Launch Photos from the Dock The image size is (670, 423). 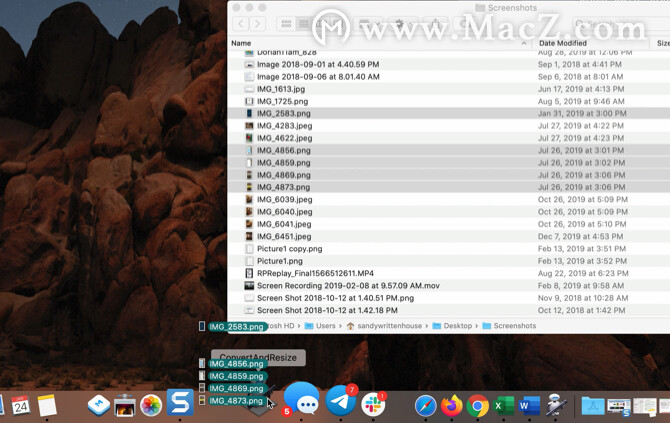point(151,405)
